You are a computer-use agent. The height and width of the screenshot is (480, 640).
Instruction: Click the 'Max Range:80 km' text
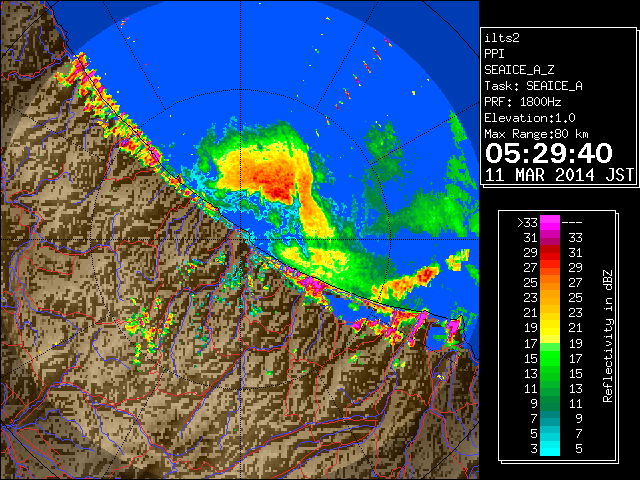point(537,134)
